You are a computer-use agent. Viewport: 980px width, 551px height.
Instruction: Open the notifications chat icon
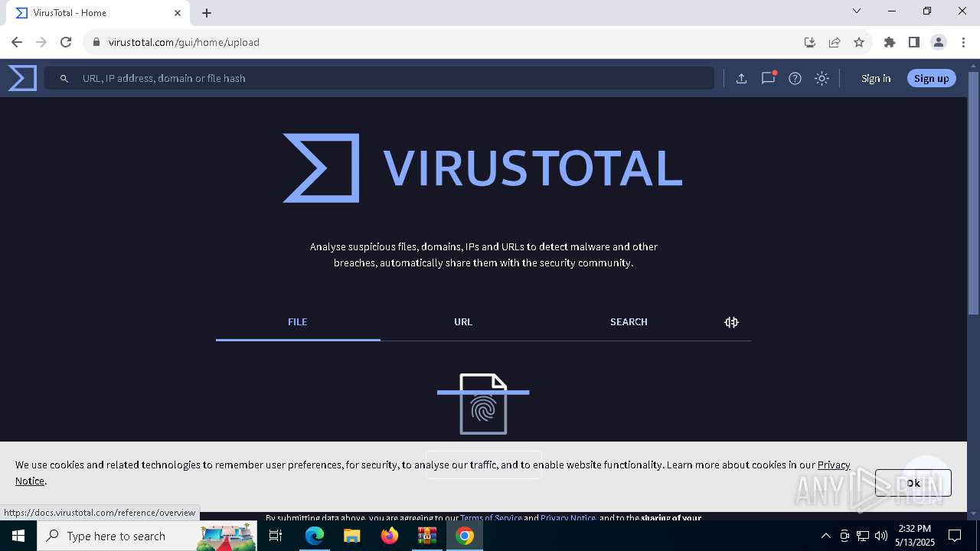click(768, 78)
